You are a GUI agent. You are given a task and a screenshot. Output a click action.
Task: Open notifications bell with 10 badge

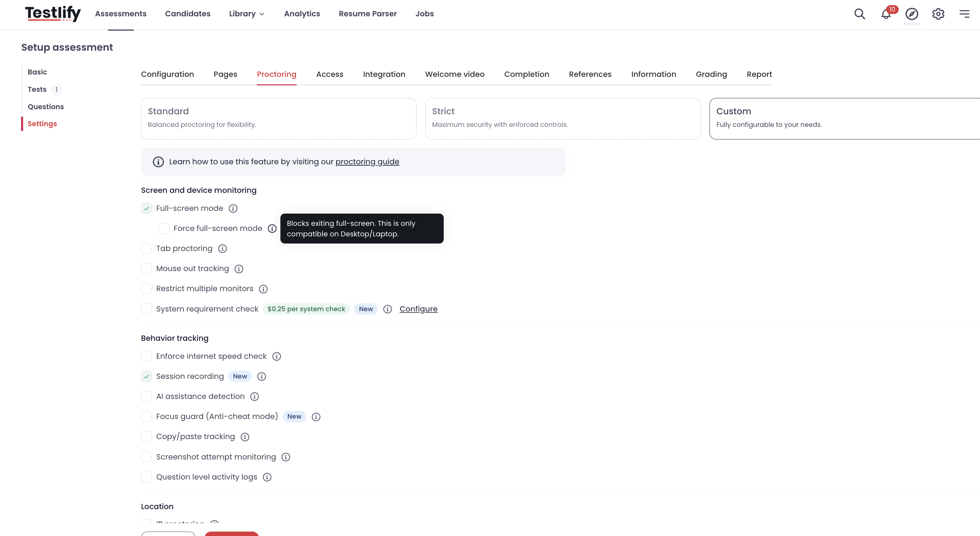(x=887, y=14)
